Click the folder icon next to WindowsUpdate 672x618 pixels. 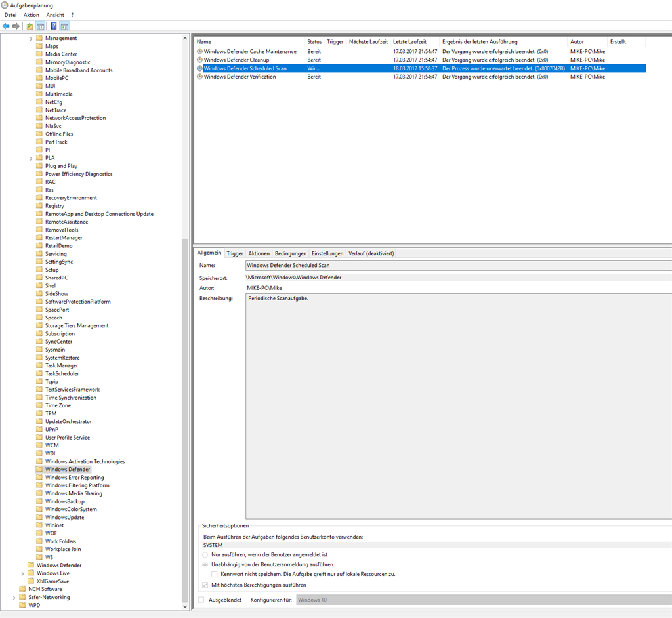coord(39,517)
